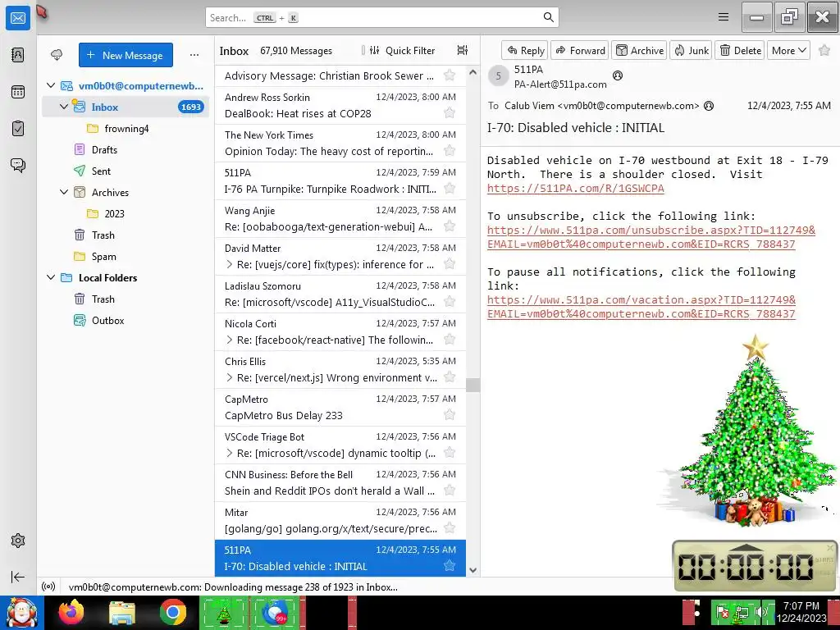
Task: Expand the Chris Ellis next.js thread
Action: (x=230, y=377)
